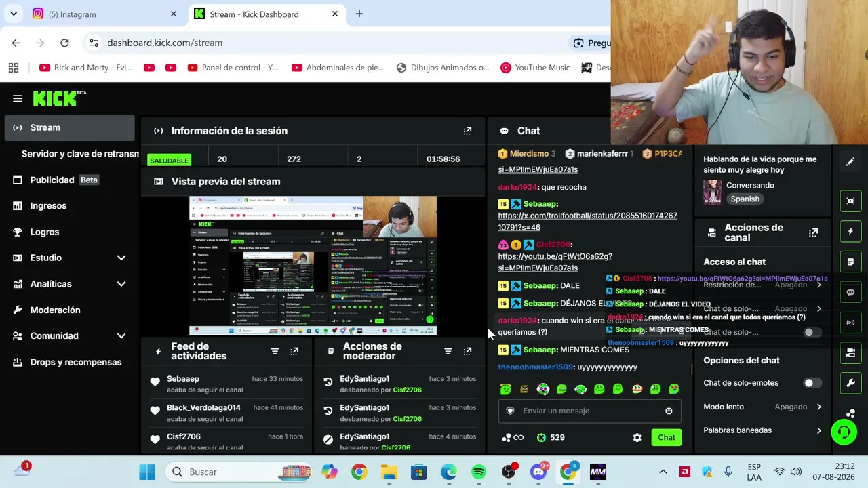Open Spotify from the taskbar
The width and height of the screenshot is (868, 488).
(478, 472)
